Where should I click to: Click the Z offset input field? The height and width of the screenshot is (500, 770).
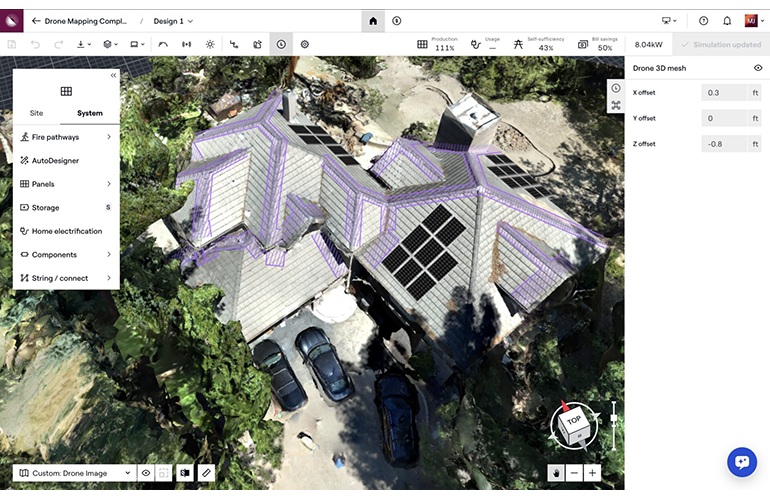click(724, 144)
